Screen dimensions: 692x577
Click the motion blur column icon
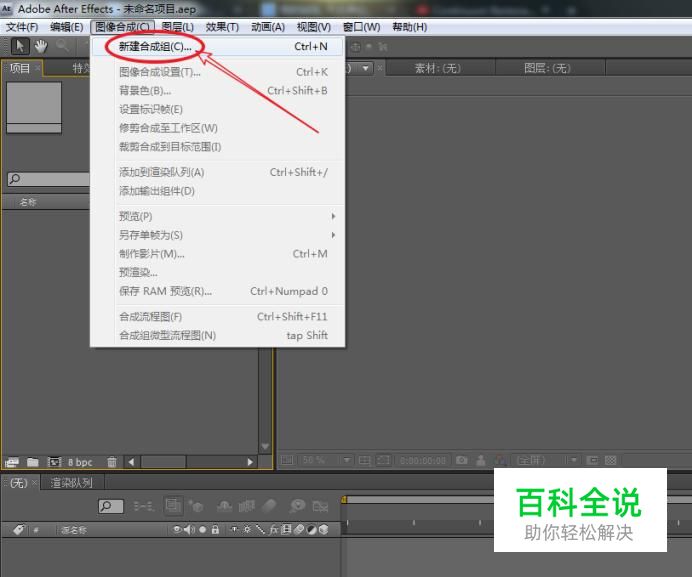[x=299, y=529]
